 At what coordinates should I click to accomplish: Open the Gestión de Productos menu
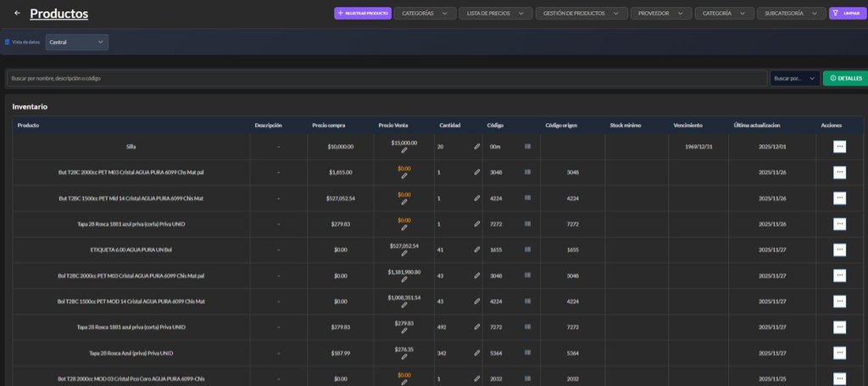click(581, 14)
